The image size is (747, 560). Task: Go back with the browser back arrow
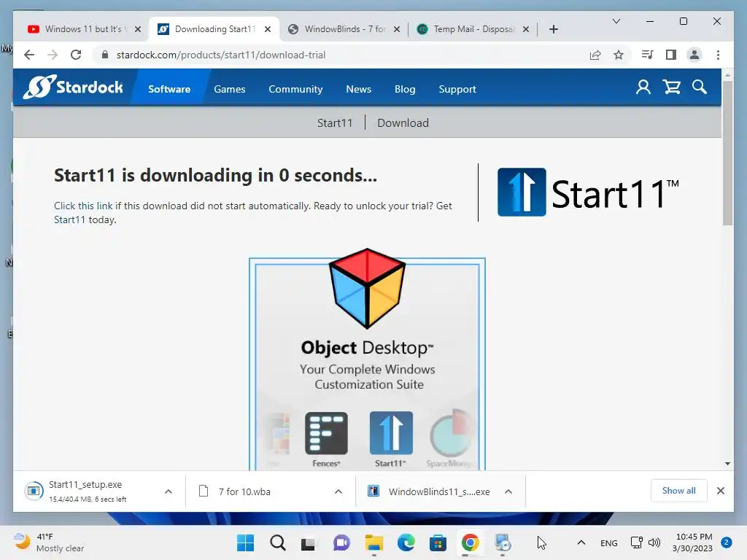[29, 55]
